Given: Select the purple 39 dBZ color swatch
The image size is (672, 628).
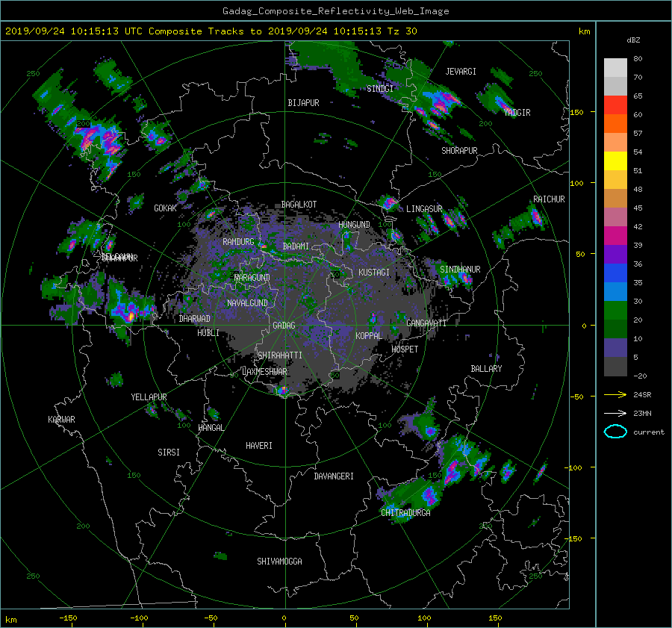Looking at the screenshot, I should coord(615,254).
